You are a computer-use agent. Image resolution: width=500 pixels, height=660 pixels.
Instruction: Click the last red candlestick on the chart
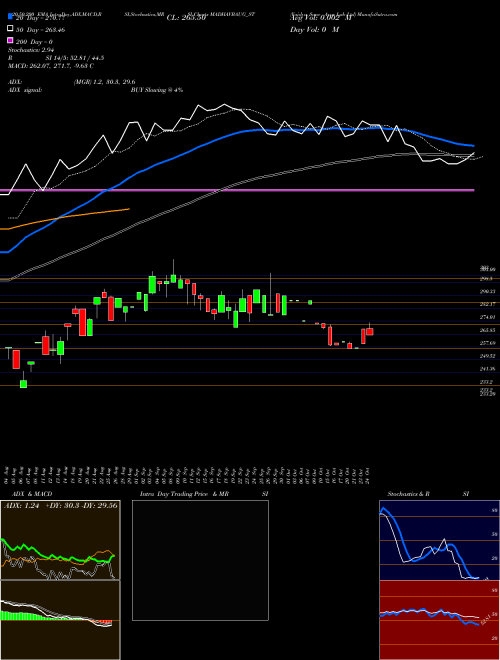point(370,332)
